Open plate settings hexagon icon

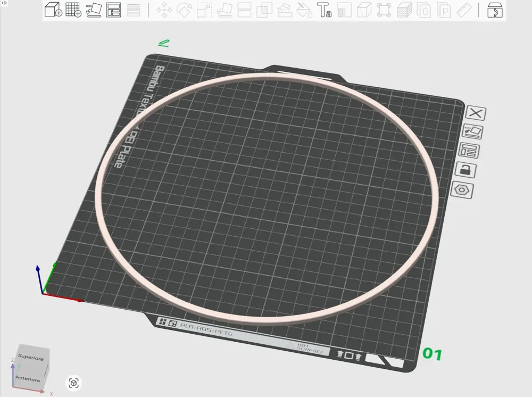tap(462, 189)
